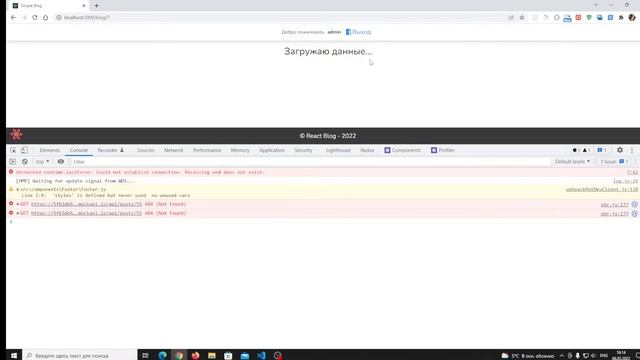Go forward with the browser forward arrow
This screenshot has width=640, height=360.
[24, 18]
